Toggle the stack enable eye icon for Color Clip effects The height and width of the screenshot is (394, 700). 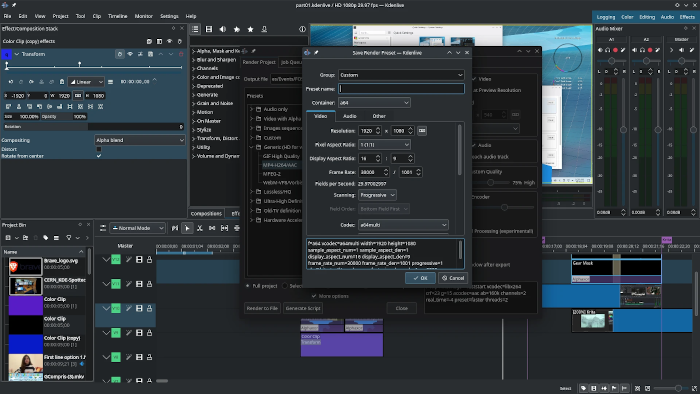pos(169,41)
